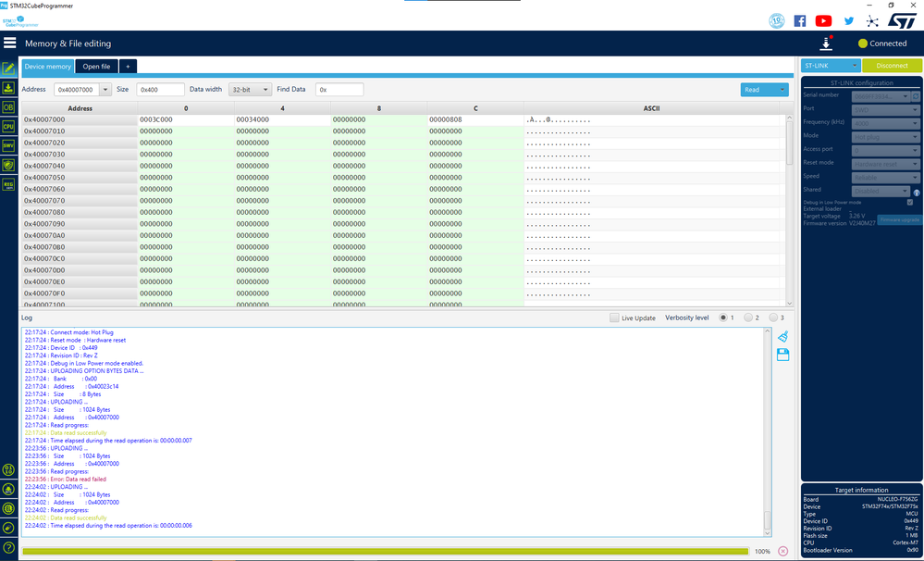Open the Option Bytes (OB) panel
Image resolution: width=924 pixels, height=561 pixels.
8,107
